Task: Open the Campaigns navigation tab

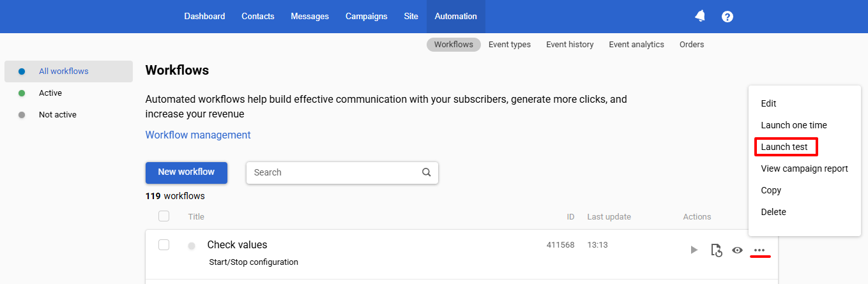Action: [367, 17]
